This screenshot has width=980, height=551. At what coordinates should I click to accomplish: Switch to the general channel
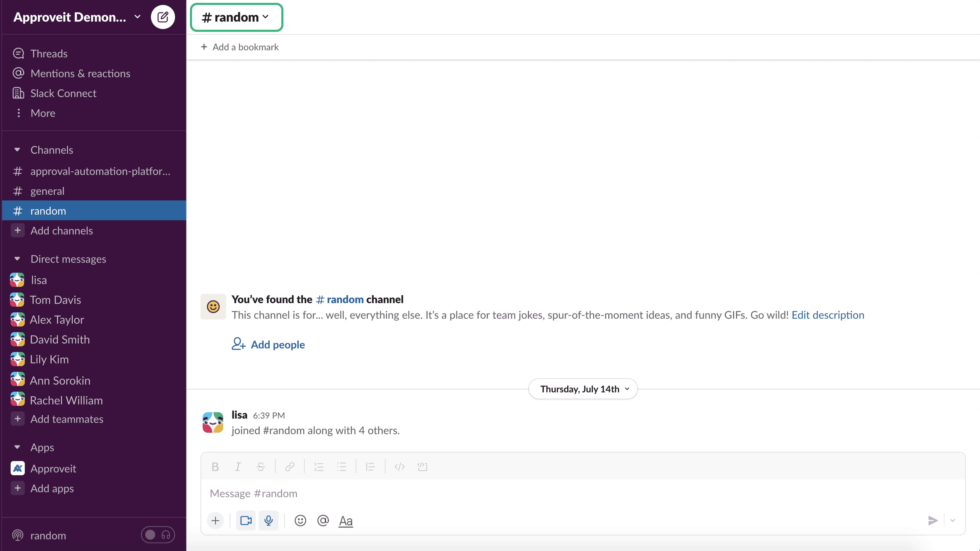click(94, 191)
